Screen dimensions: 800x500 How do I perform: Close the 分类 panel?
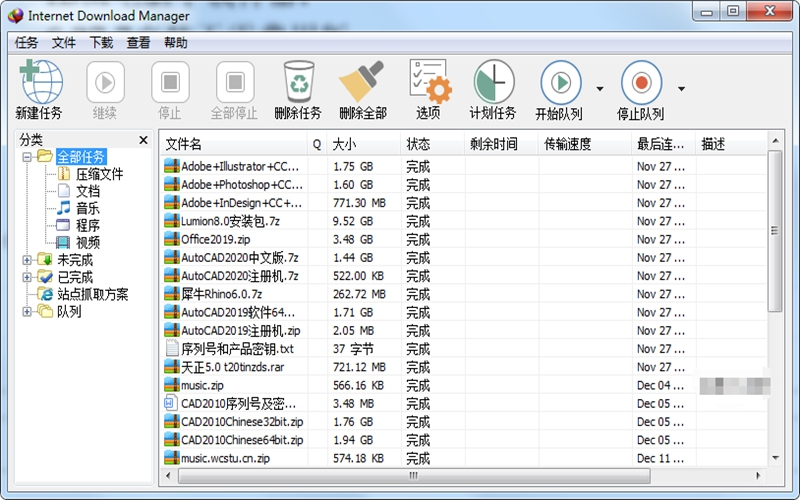pos(143,140)
